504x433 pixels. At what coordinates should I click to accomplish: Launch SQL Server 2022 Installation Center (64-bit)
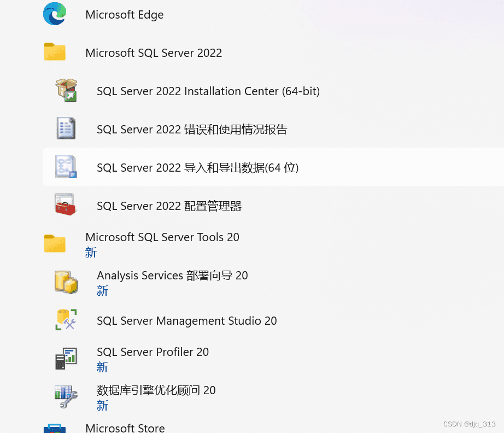pos(208,91)
